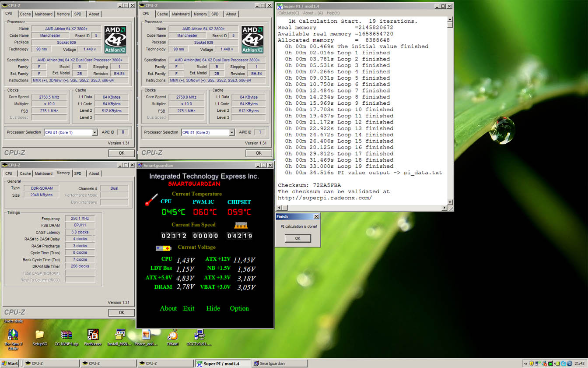Switch to Cache tab in Core 1 CPU-Z window
This screenshot has width=588, height=368.
[x=25, y=14]
